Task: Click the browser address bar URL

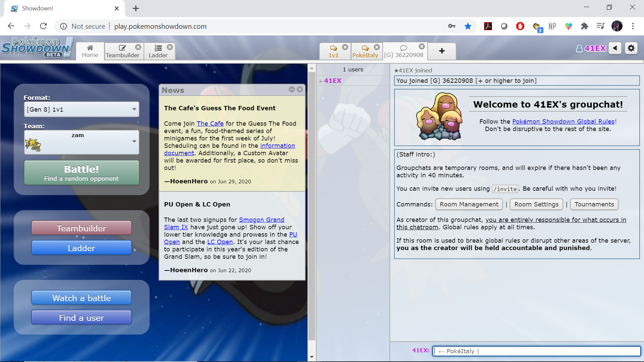Action: [160, 26]
